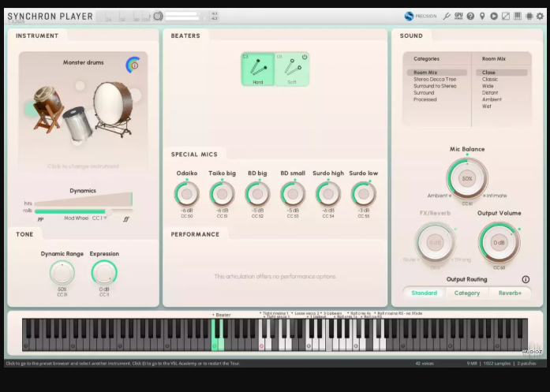The image size is (550, 392).
Task: Click the Dynamic Range knob
Action: point(62,273)
